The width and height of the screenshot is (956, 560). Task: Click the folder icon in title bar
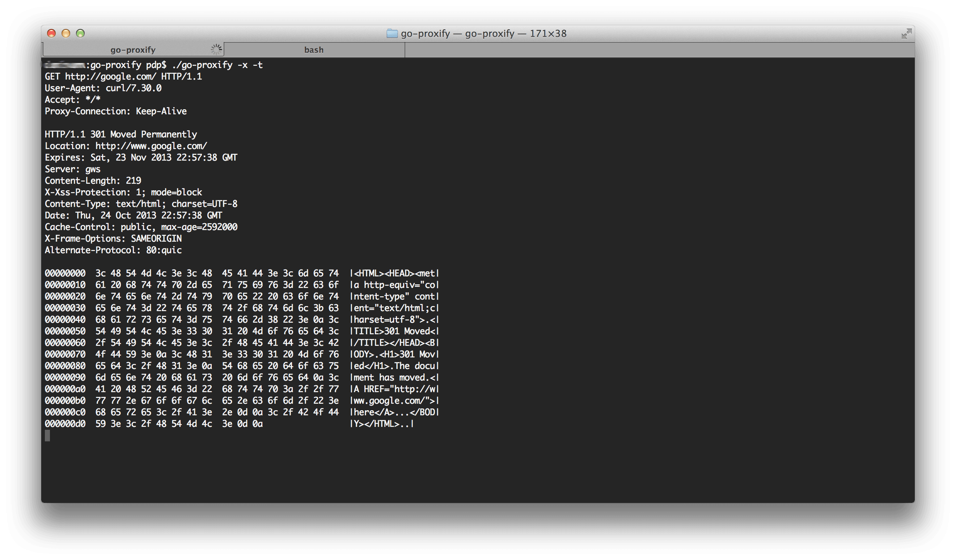[392, 33]
